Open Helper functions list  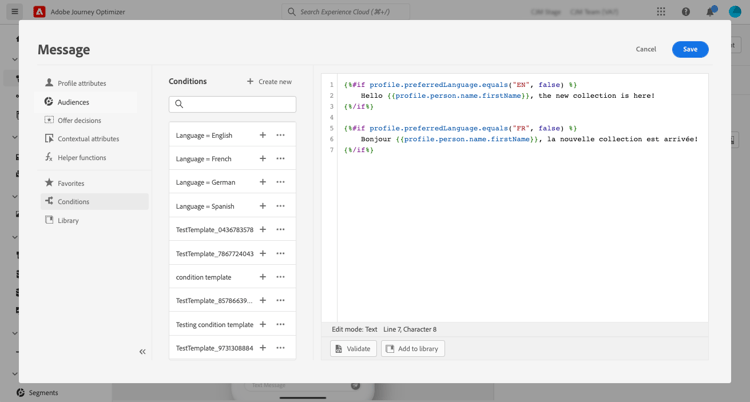[x=82, y=158]
